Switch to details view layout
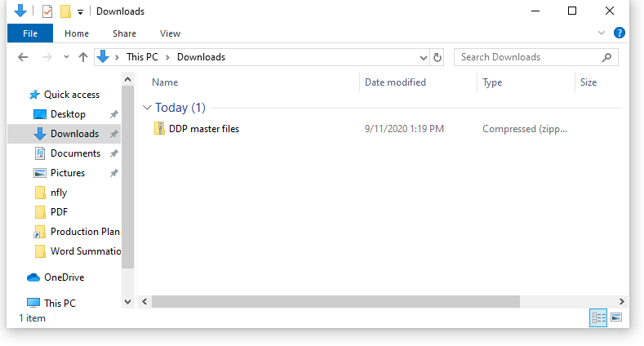Screen dimensions: 644x346 597,317
